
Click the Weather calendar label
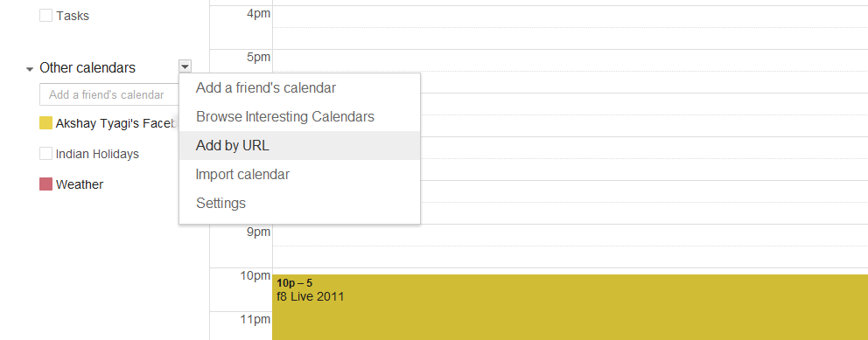79,184
